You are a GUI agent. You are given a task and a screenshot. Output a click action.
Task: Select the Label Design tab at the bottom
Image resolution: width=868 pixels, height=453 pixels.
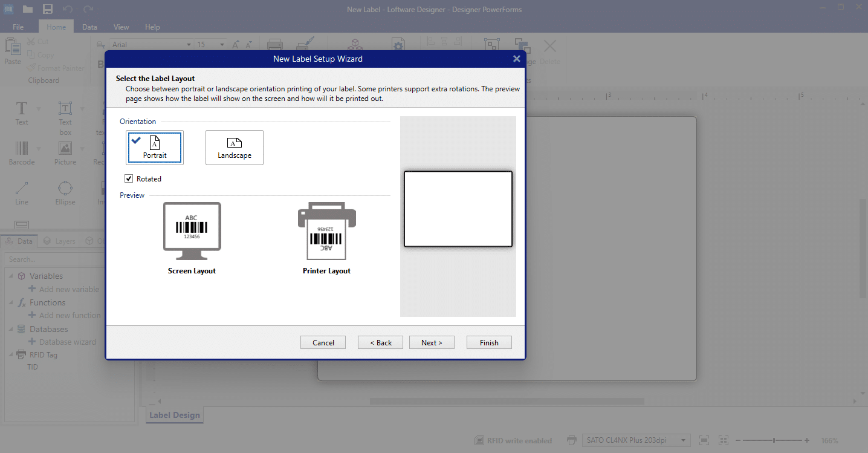tap(174, 415)
